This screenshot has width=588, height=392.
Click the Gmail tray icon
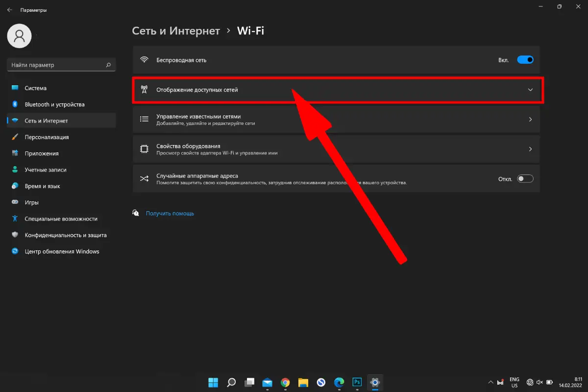[501, 382]
